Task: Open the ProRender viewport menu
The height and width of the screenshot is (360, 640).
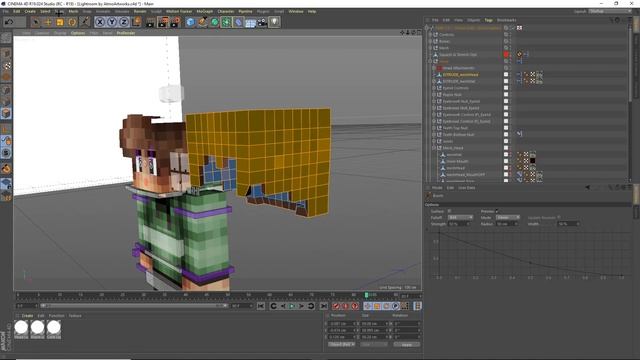Action: [x=126, y=33]
